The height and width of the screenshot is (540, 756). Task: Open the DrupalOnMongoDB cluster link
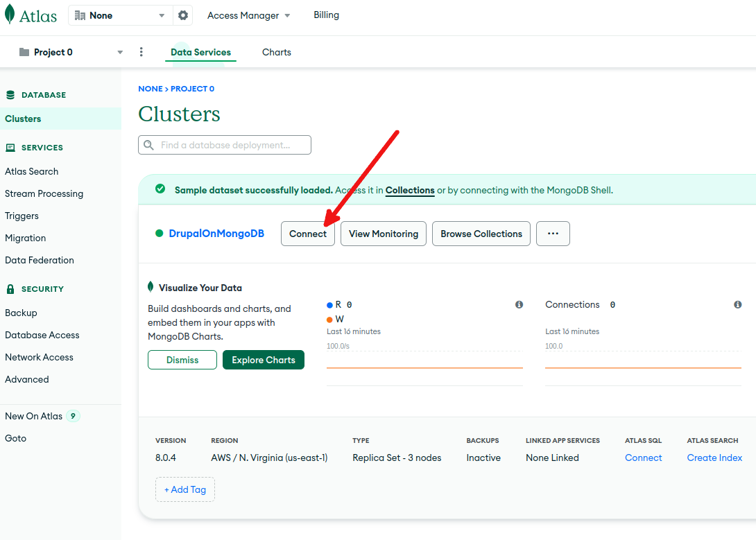point(216,234)
